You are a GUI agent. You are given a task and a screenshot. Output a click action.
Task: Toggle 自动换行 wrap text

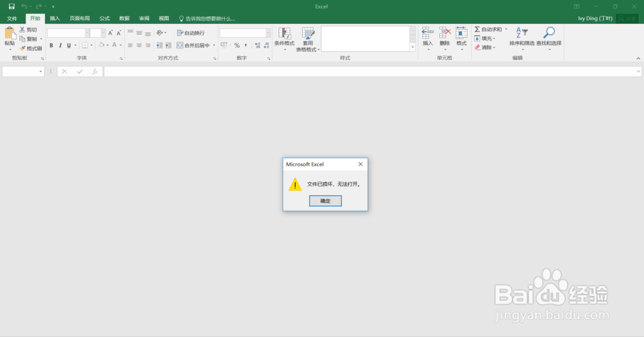coord(191,33)
